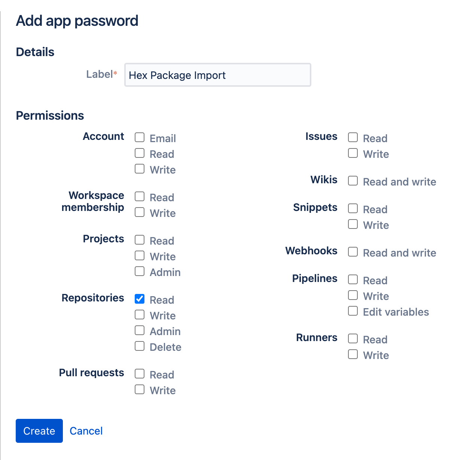The image size is (476, 460).
Task: Enable Email permission under Account
Action: coord(139,137)
